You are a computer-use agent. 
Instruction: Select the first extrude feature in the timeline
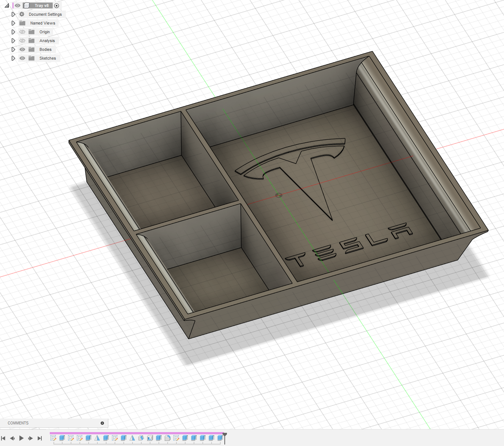click(62, 438)
